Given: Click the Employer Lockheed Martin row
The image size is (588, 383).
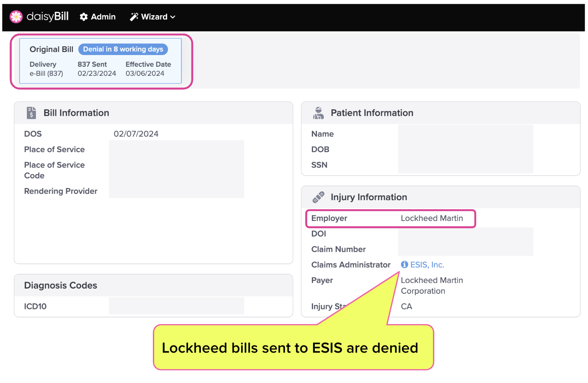Looking at the screenshot, I should pos(391,218).
